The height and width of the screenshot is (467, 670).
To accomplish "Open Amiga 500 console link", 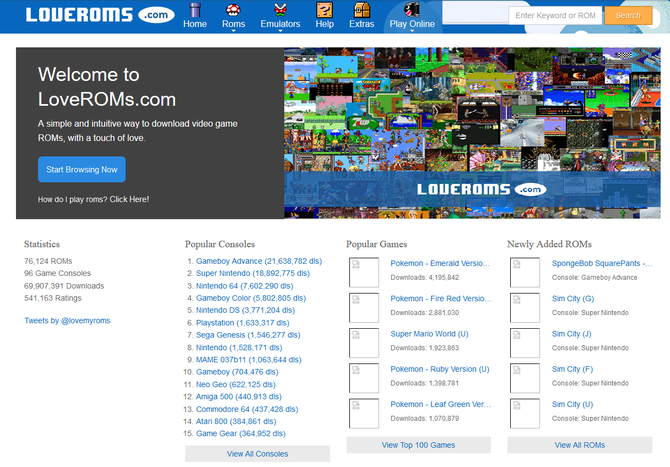I will (238, 397).
